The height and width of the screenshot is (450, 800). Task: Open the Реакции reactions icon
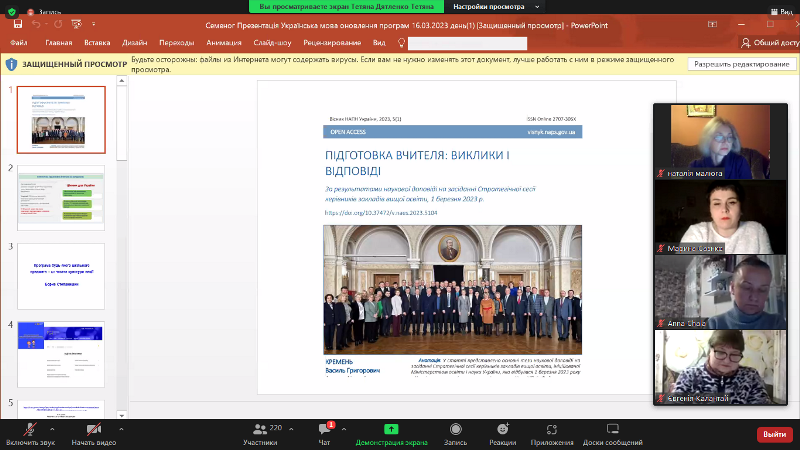pyautogui.click(x=503, y=428)
